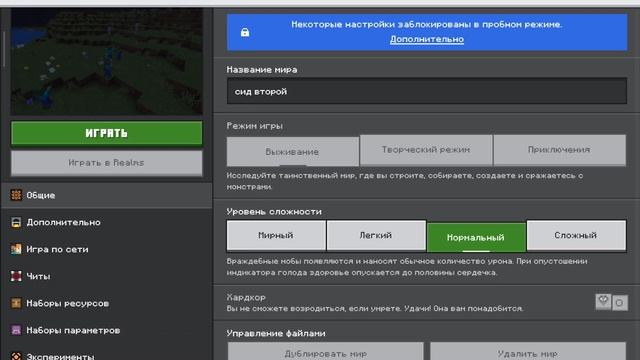Click the Управление файлами heading
640x360 pixels.
276,333
